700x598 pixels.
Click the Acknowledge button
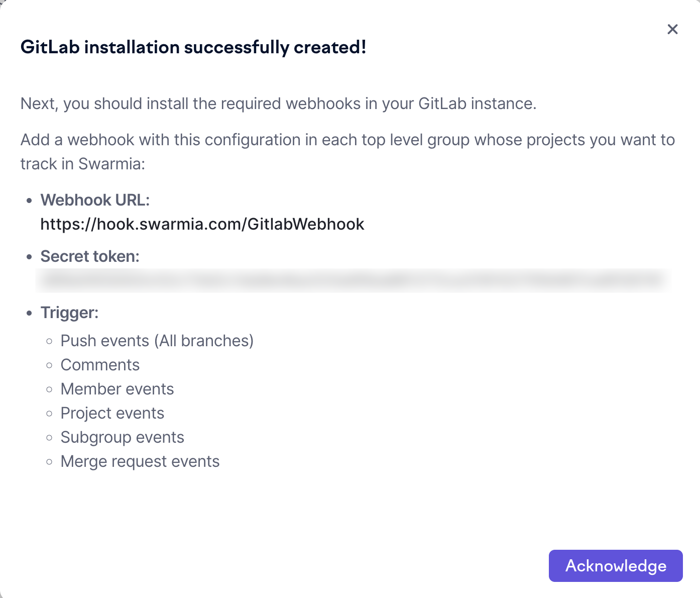click(616, 566)
